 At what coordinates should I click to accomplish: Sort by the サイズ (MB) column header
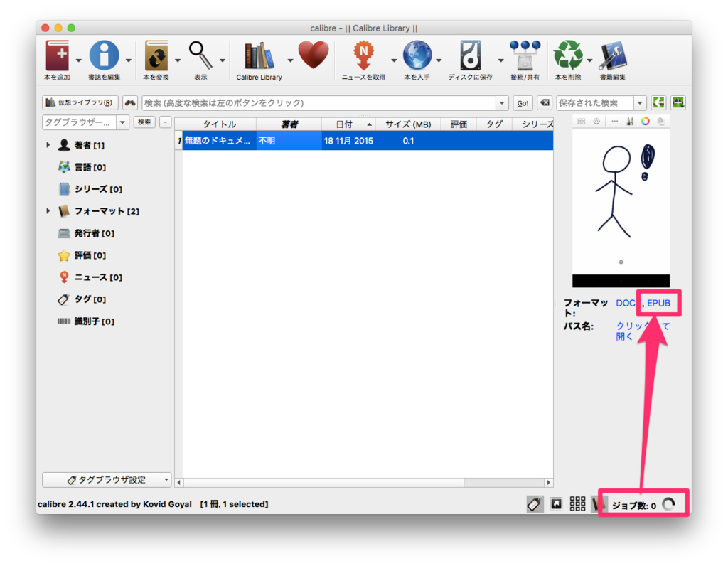(x=408, y=124)
